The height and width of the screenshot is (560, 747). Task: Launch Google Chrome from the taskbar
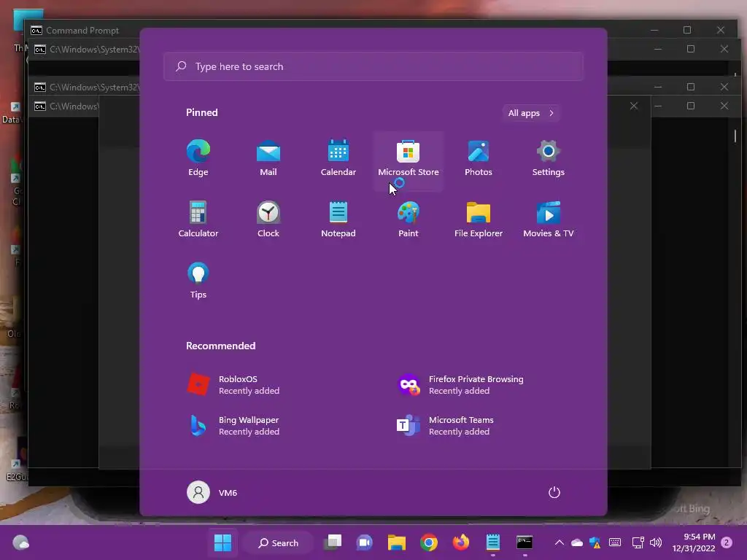(x=429, y=542)
